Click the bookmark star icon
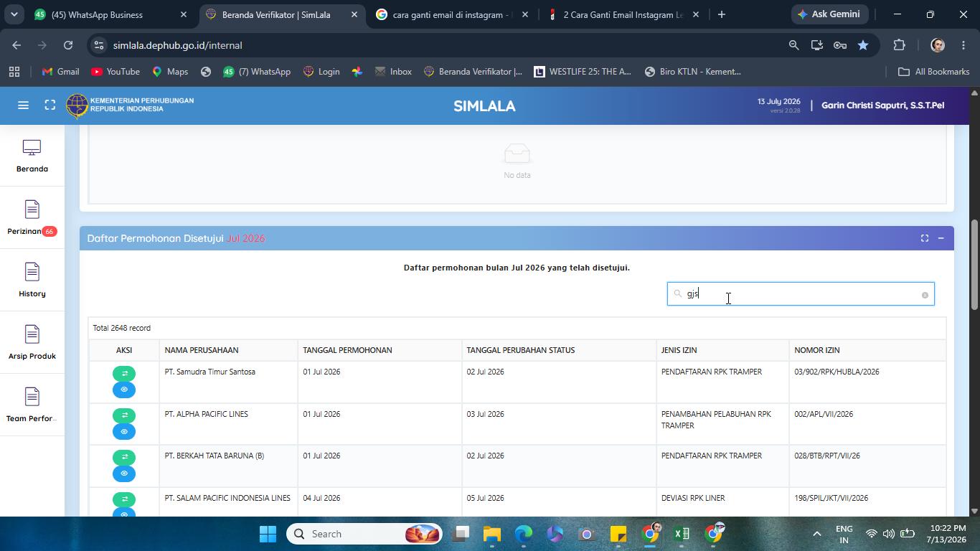 863,45
